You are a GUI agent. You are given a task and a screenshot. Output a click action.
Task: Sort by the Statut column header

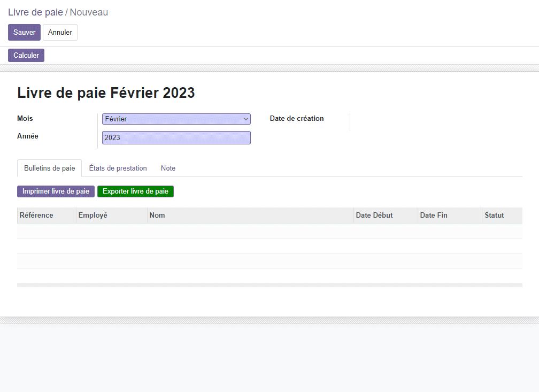tap(502, 216)
